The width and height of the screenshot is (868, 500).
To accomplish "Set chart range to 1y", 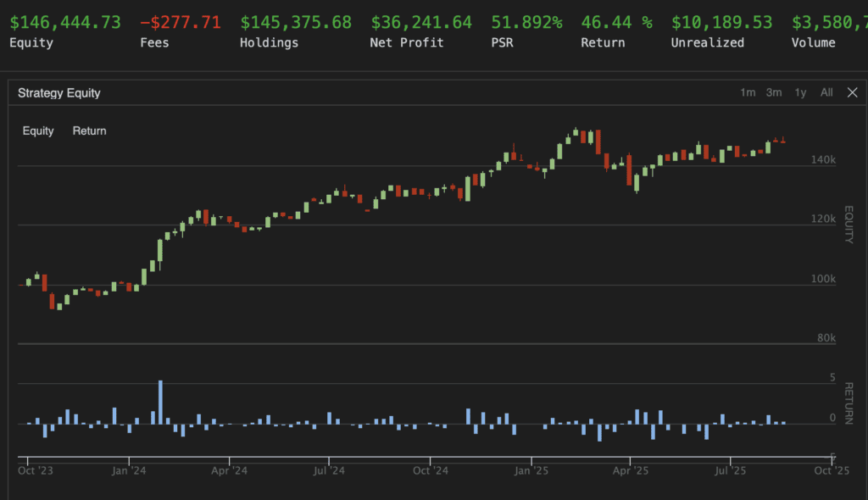I will coord(800,92).
